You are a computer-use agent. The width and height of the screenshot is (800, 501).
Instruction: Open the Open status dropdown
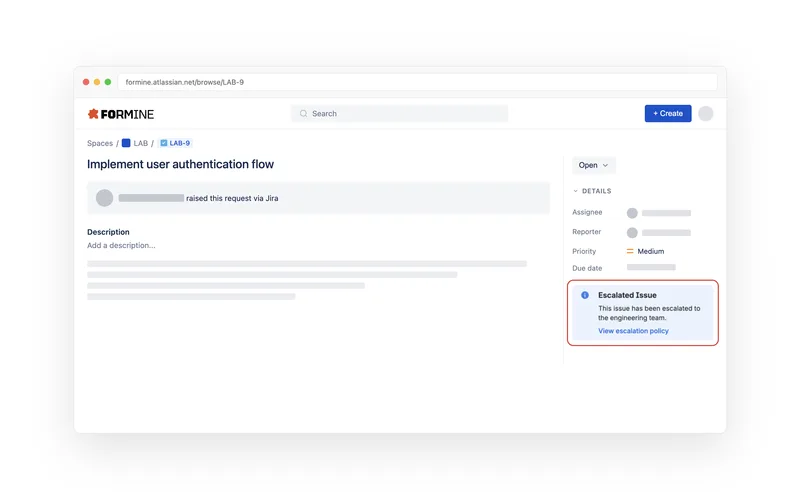pyautogui.click(x=593, y=165)
